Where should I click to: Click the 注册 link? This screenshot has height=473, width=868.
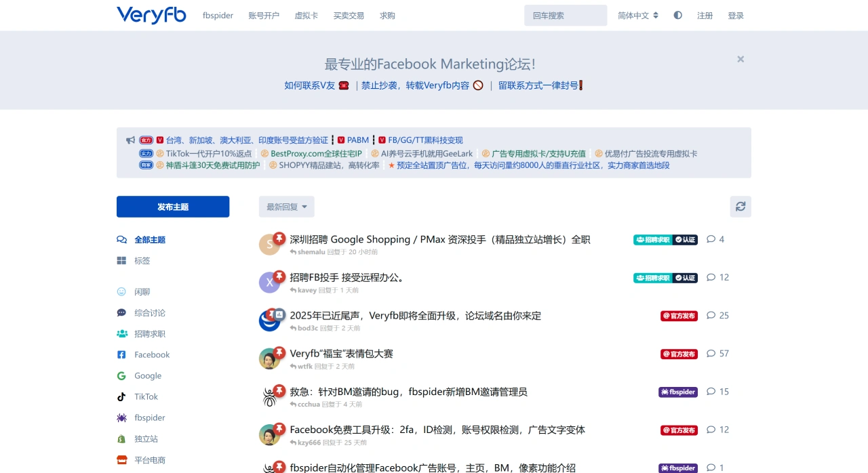tap(705, 16)
